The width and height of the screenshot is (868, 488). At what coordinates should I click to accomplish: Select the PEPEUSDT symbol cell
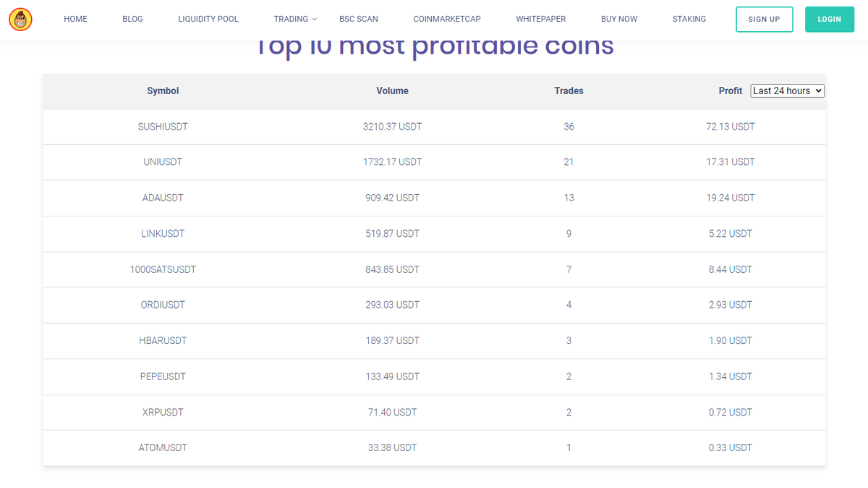tap(163, 376)
